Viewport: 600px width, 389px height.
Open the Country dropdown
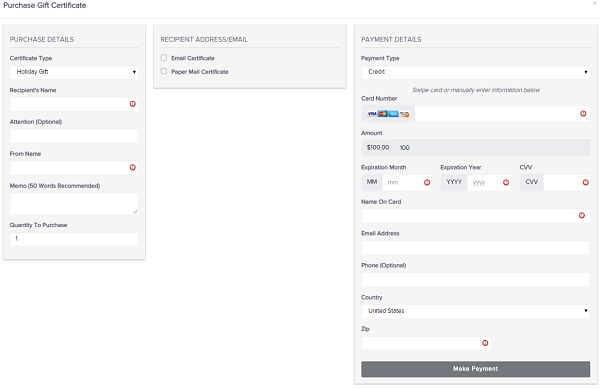(476, 311)
